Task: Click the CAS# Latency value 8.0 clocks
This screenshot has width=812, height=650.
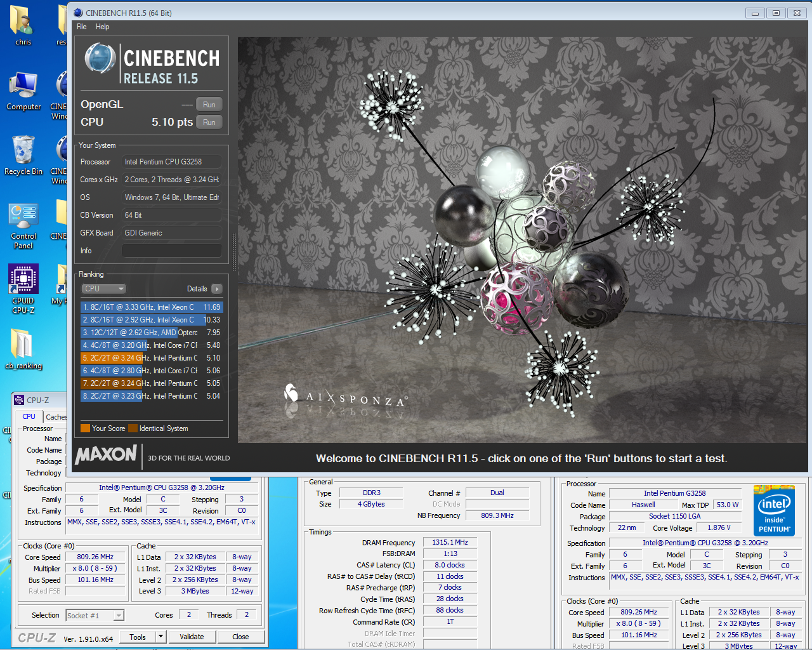Action: pyautogui.click(x=450, y=565)
